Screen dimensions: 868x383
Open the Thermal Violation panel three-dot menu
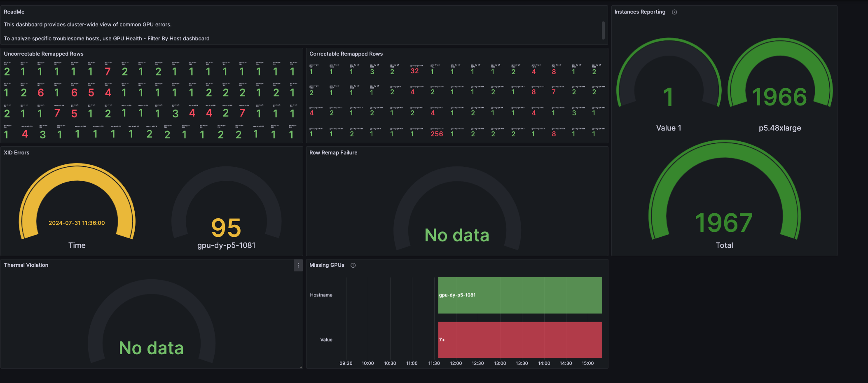tap(298, 265)
